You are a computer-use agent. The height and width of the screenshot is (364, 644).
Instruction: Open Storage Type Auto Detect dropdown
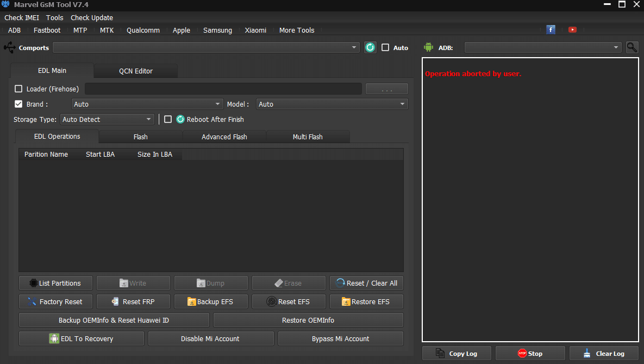(x=107, y=119)
